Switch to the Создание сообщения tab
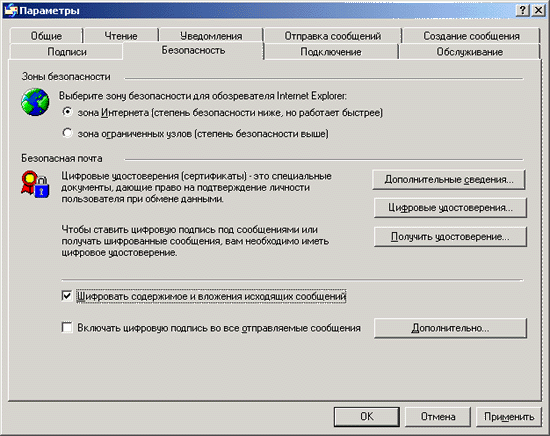550x436 pixels. tap(471, 36)
